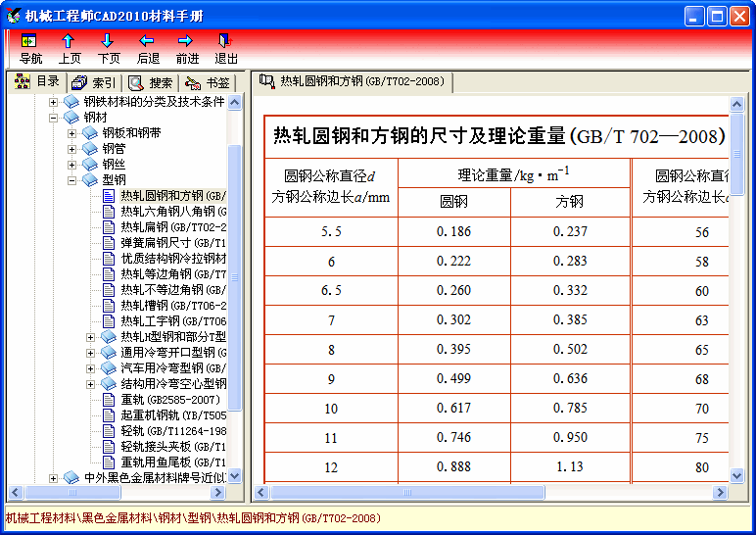This screenshot has height=535, width=756.
Task: Expand the 钢板和钢带 tree node
Action: point(72,133)
